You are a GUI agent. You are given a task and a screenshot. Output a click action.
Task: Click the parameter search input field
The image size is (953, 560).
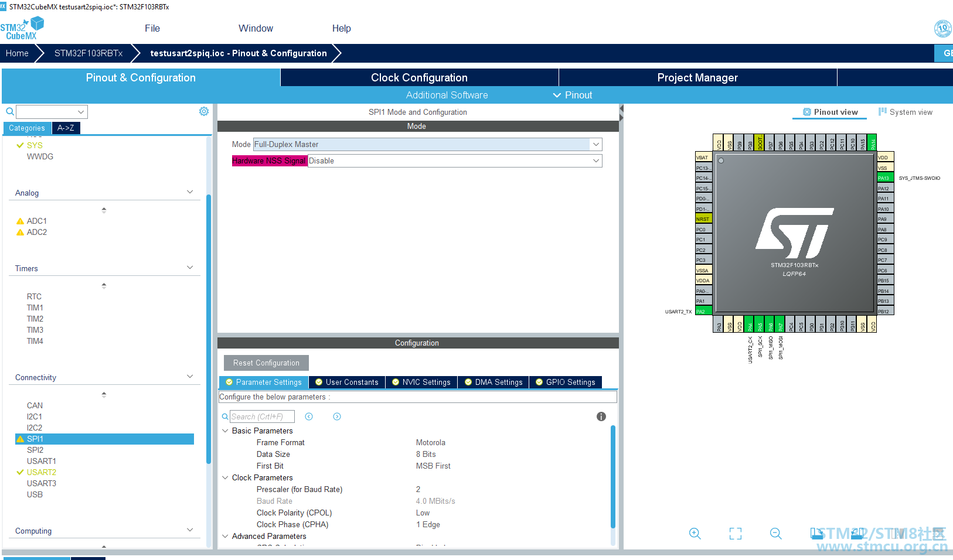click(x=262, y=416)
